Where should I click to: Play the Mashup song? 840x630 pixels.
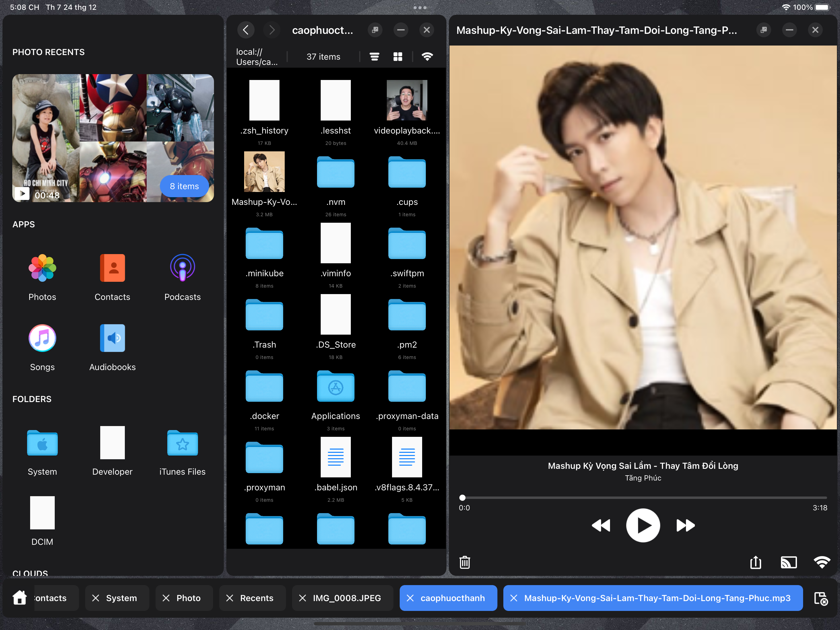click(x=643, y=525)
